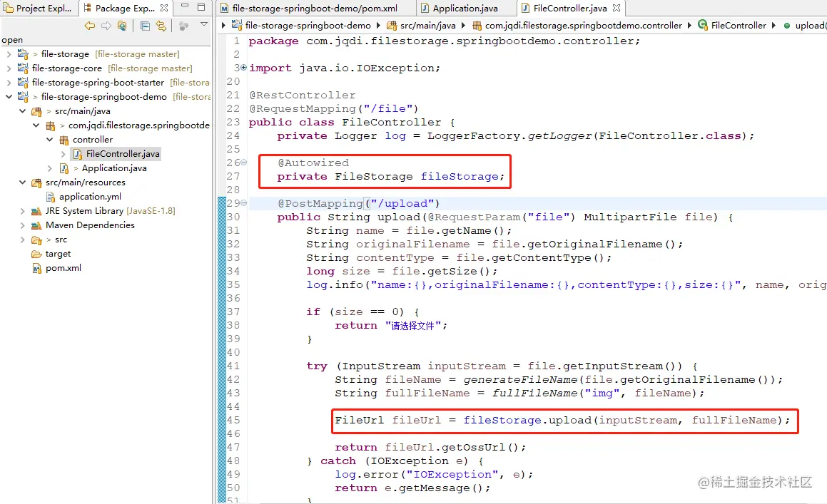This screenshot has height=504, width=827.
Task: Expand the Maven Dependencies node
Action: (x=22, y=225)
